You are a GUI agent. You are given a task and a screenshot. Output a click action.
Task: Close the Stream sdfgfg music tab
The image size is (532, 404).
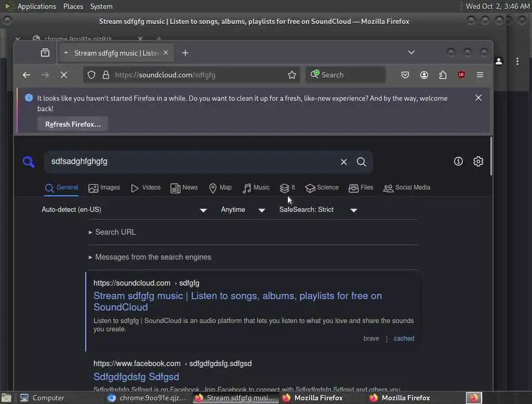[166, 52]
